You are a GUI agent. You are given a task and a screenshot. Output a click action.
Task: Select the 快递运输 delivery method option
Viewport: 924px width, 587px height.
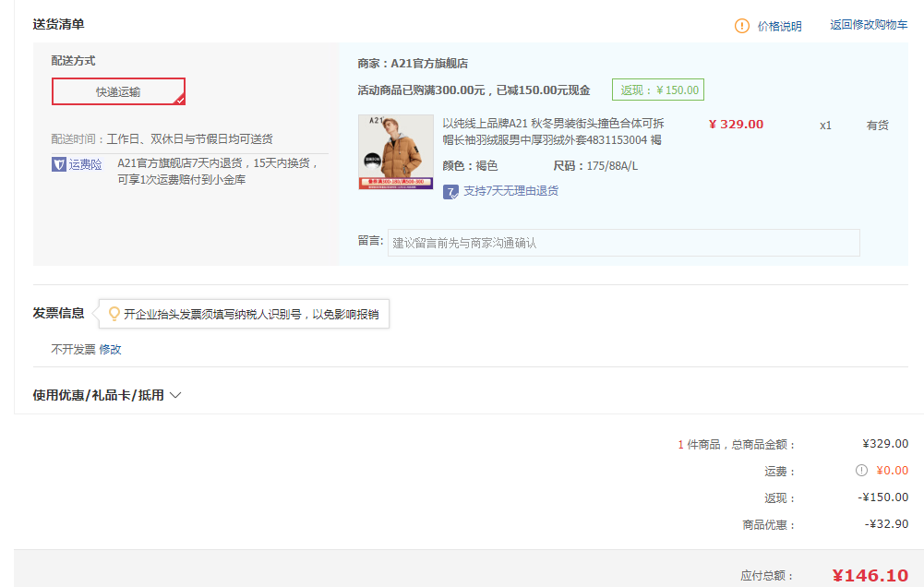tap(118, 91)
